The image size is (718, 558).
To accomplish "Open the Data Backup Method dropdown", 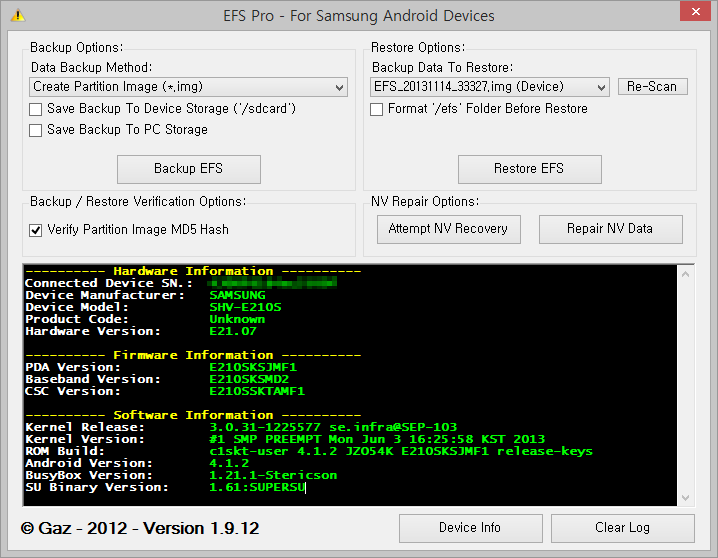I will point(188,87).
